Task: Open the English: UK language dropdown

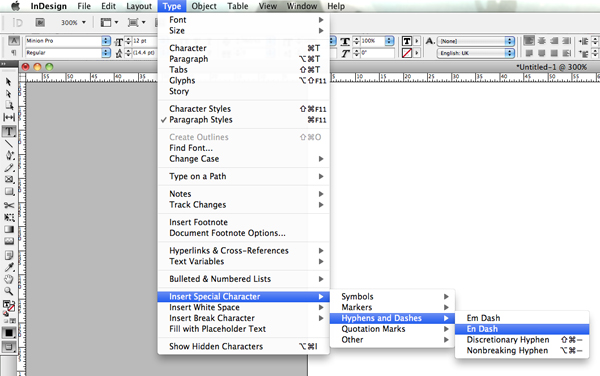Action: [476, 53]
